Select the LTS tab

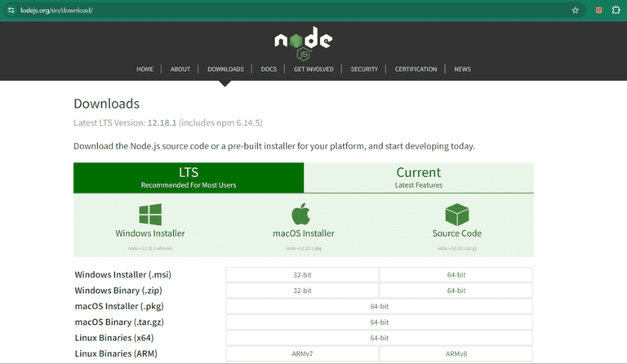(x=189, y=177)
